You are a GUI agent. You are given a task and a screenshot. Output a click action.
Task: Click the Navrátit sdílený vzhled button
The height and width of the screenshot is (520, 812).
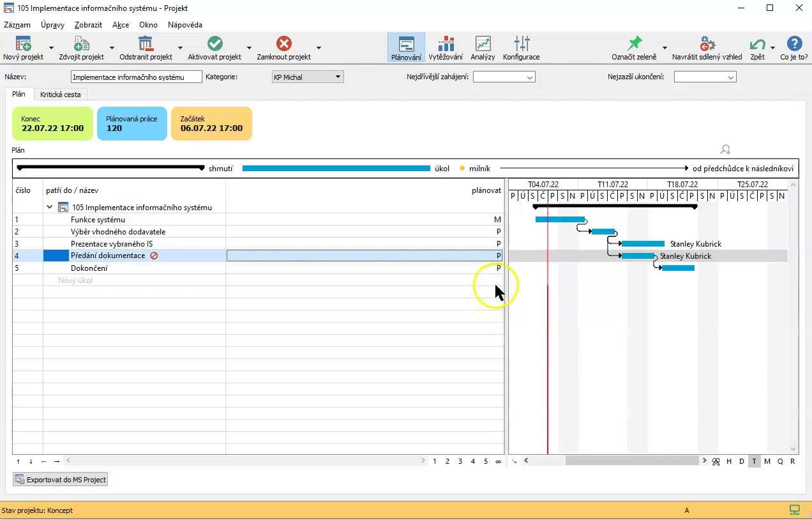[707, 47]
